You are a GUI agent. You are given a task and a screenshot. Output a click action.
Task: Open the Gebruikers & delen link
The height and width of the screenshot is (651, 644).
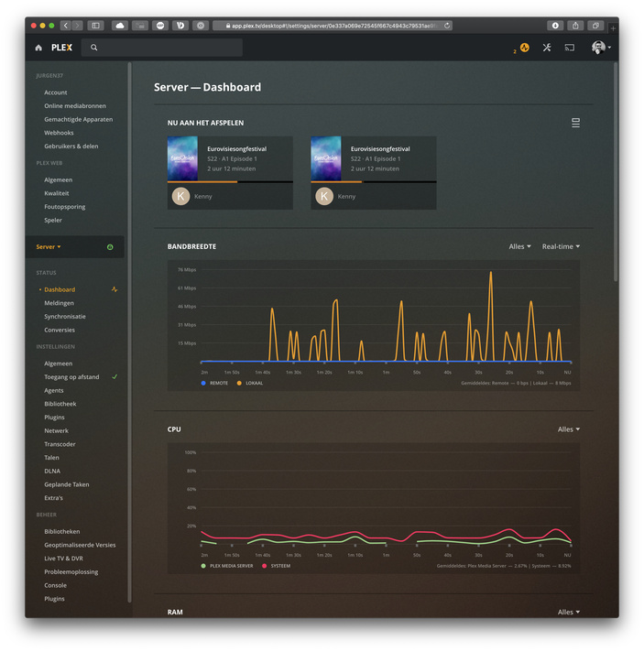tap(71, 146)
